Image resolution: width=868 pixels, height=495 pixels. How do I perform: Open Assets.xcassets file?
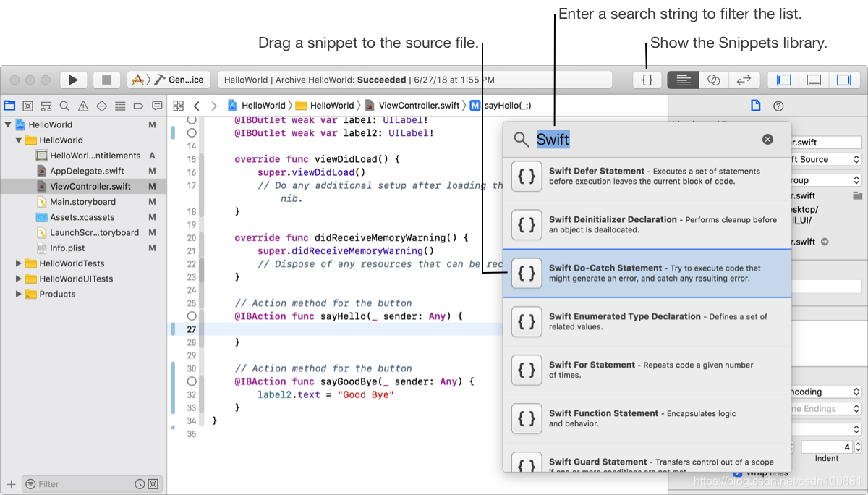[x=83, y=217]
